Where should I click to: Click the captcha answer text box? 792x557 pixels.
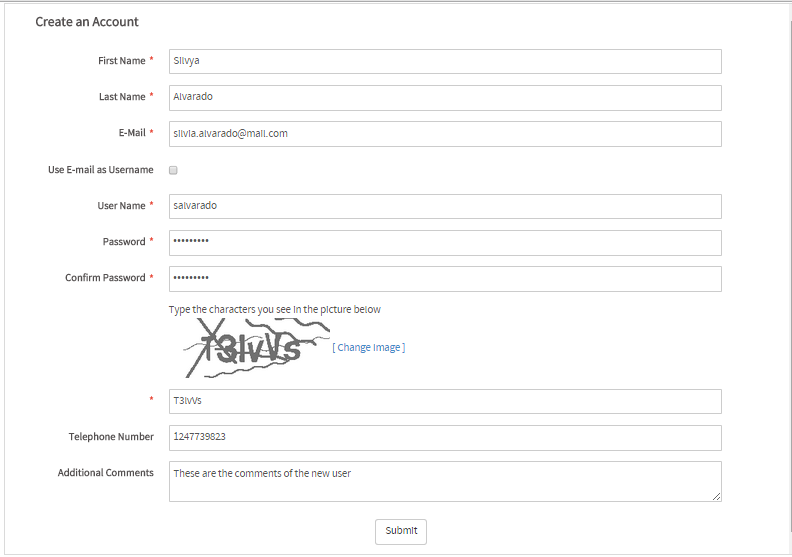445,401
